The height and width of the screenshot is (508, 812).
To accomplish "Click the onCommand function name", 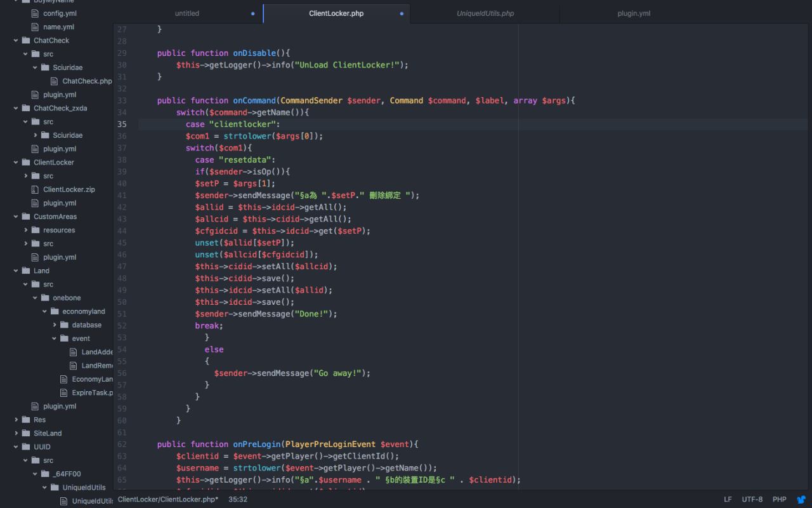I will [254, 100].
